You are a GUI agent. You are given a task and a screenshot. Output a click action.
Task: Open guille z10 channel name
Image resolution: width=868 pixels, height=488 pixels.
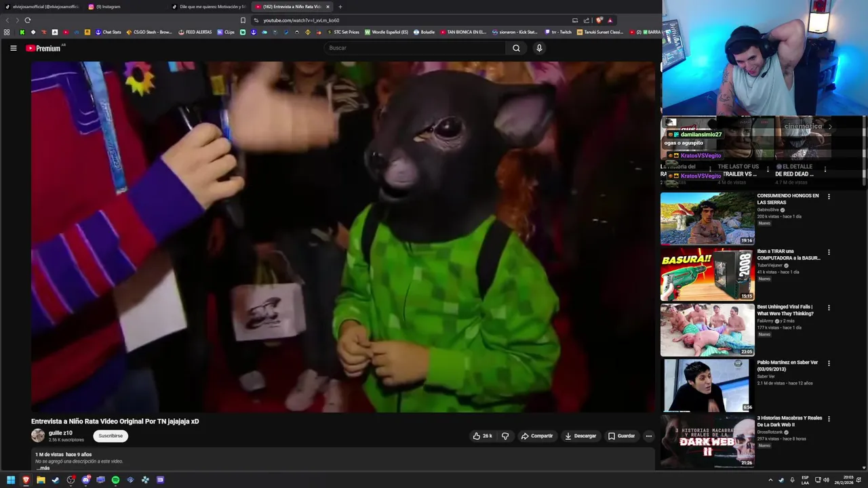60,433
